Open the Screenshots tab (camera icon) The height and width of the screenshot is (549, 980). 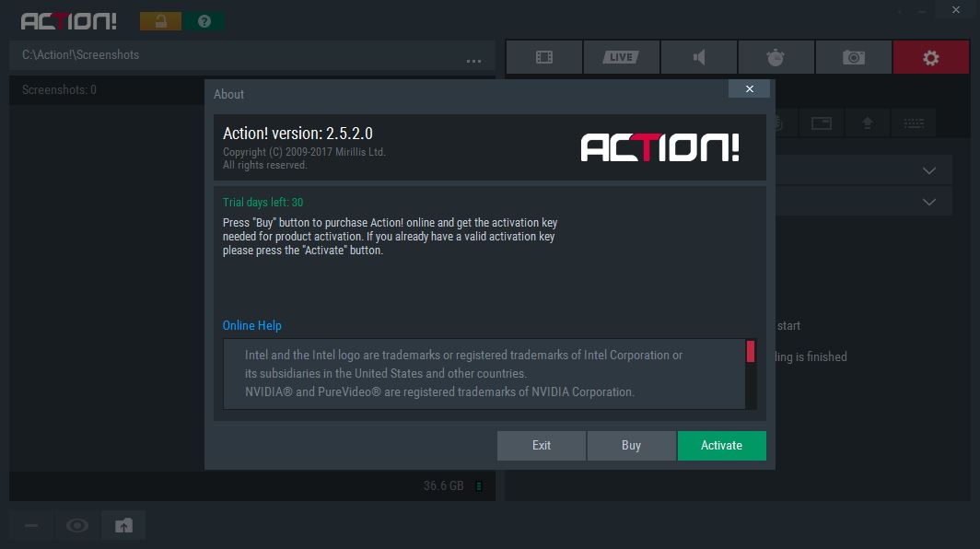tap(853, 57)
